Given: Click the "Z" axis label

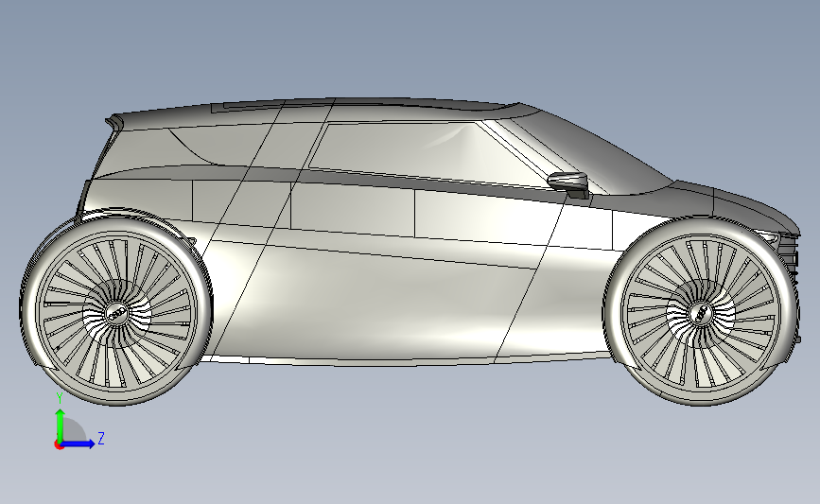Looking at the screenshot, I should click(x=101, y=438).
